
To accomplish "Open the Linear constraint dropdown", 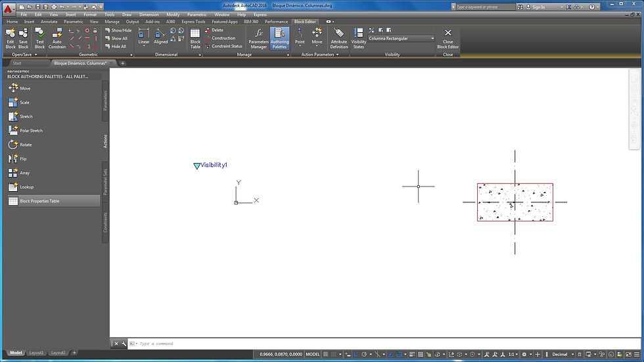I will tap(144, 46).
